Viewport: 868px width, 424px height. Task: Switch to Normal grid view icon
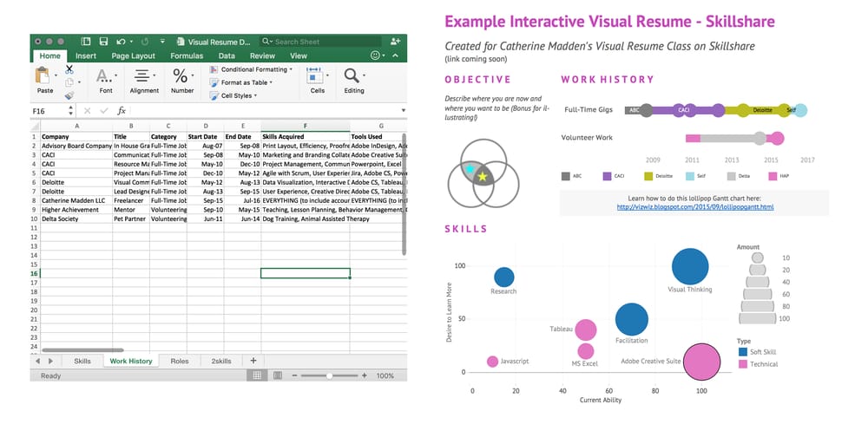click(257, 375)
